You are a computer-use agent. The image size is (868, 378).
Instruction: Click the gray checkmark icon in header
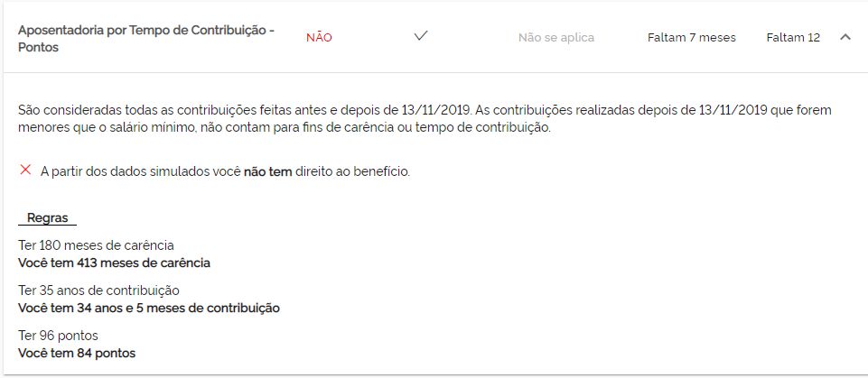click(x=420, y=37)
